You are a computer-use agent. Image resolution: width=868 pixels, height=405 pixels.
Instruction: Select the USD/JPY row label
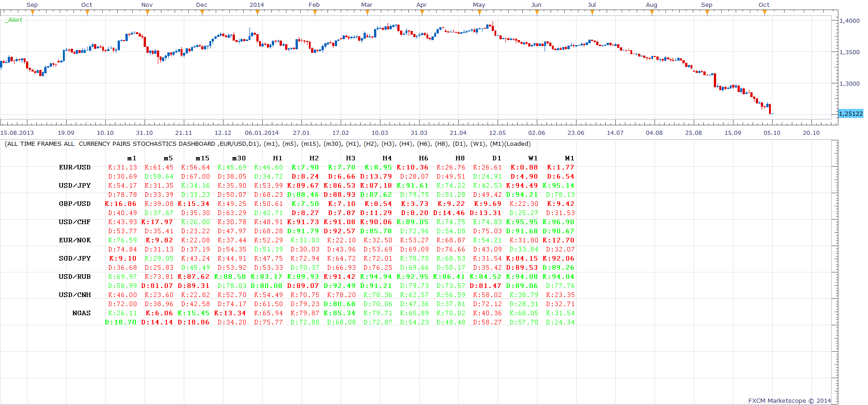coord(75,185)
